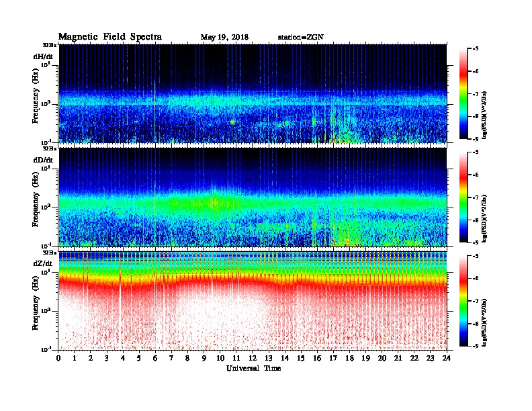Click the "Magnetic Field Spectra" title
This screenshot has width=532, height=411.
110,37
